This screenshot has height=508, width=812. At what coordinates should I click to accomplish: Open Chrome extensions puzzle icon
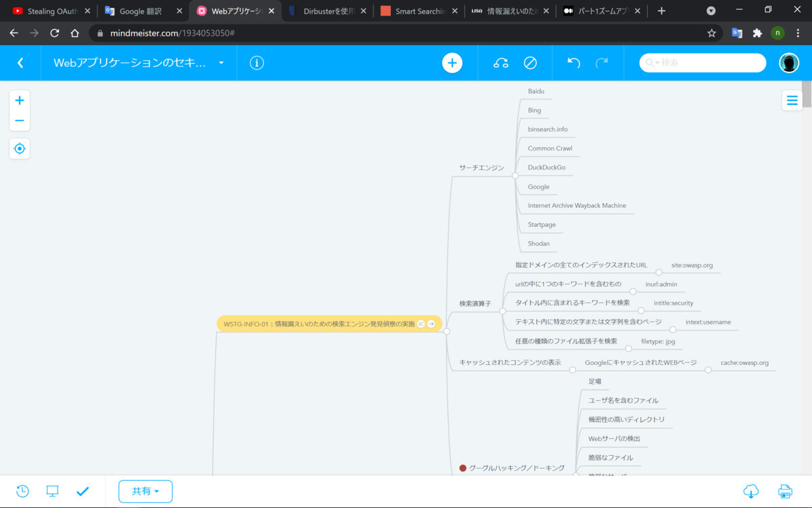(x=757, y=33)
